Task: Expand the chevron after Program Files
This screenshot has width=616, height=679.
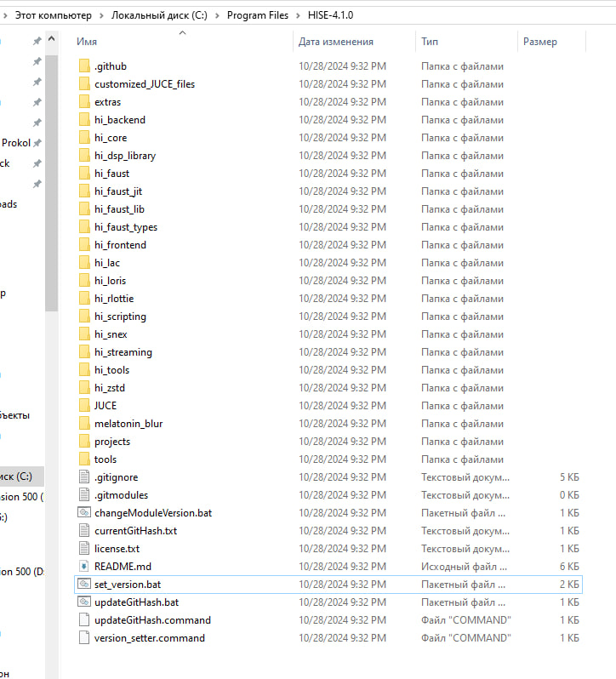Action: click(298, 15)
